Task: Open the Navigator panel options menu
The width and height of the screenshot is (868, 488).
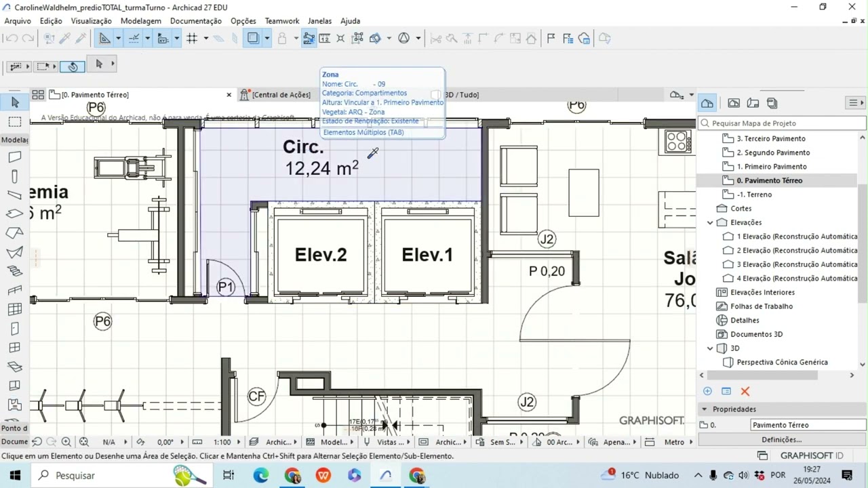Action: click(856, 103)
